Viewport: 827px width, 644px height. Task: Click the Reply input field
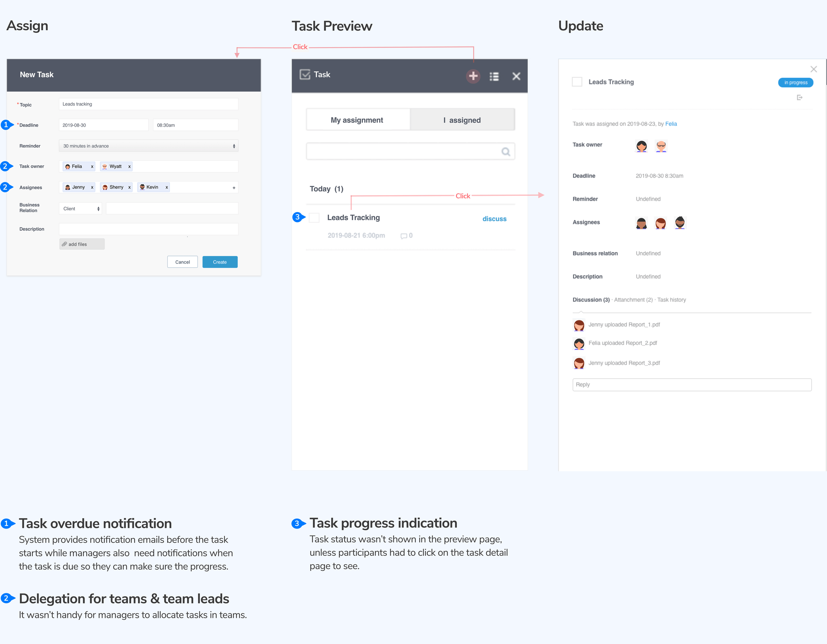pos(691,385)
